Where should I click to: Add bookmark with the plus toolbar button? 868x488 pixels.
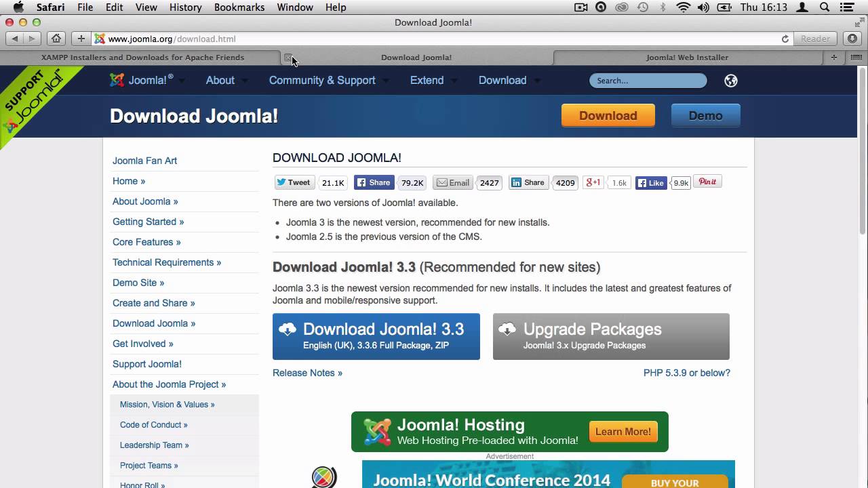(81, 39)
